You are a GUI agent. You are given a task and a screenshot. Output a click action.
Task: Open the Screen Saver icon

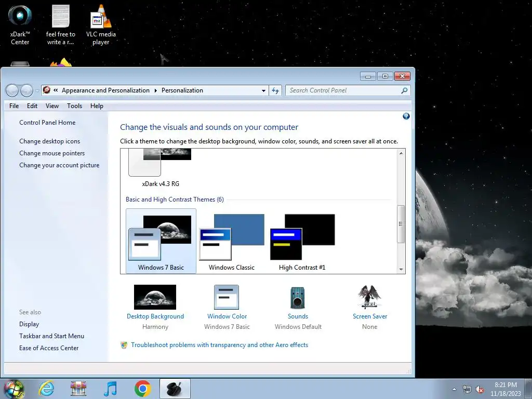(x=369, y=297)
